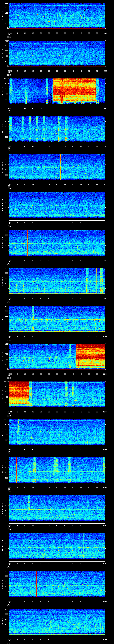Click the spectrogram panel starting at 4:11:00

(x=57, y=394)
